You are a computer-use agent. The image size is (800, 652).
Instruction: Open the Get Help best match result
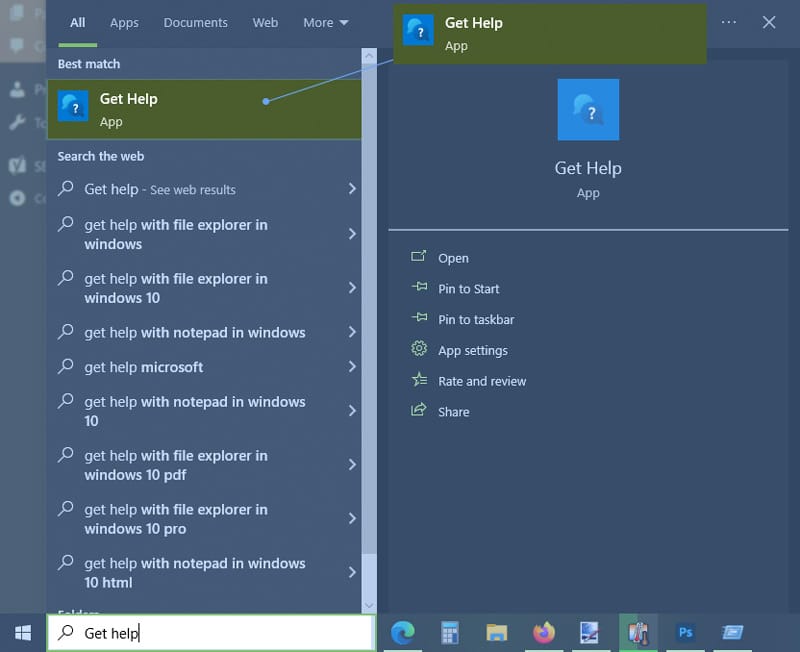point(204,109)
